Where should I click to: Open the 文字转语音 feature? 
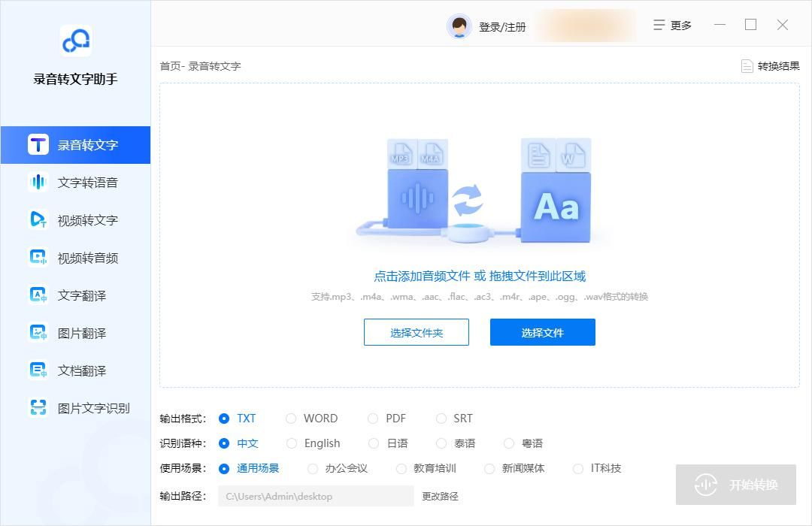point(75,182)
